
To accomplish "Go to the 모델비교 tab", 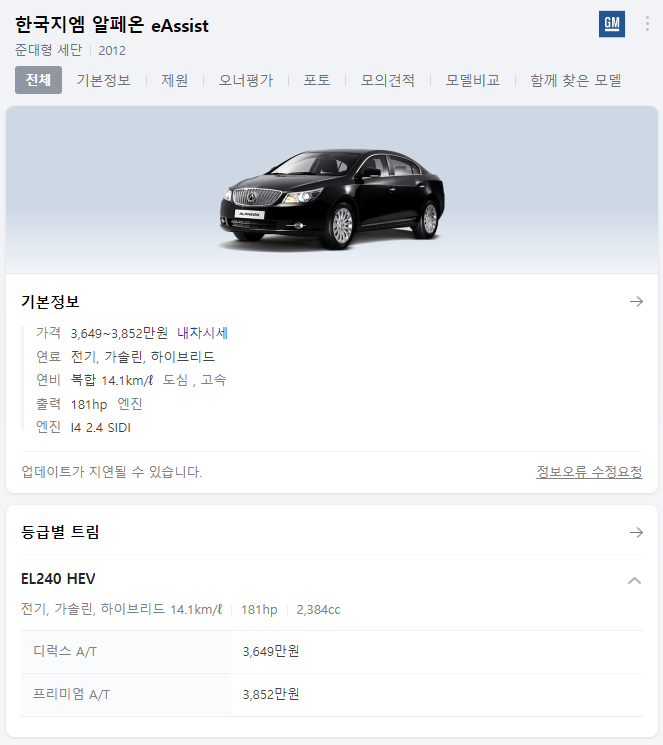I will [x=472, y=80].
